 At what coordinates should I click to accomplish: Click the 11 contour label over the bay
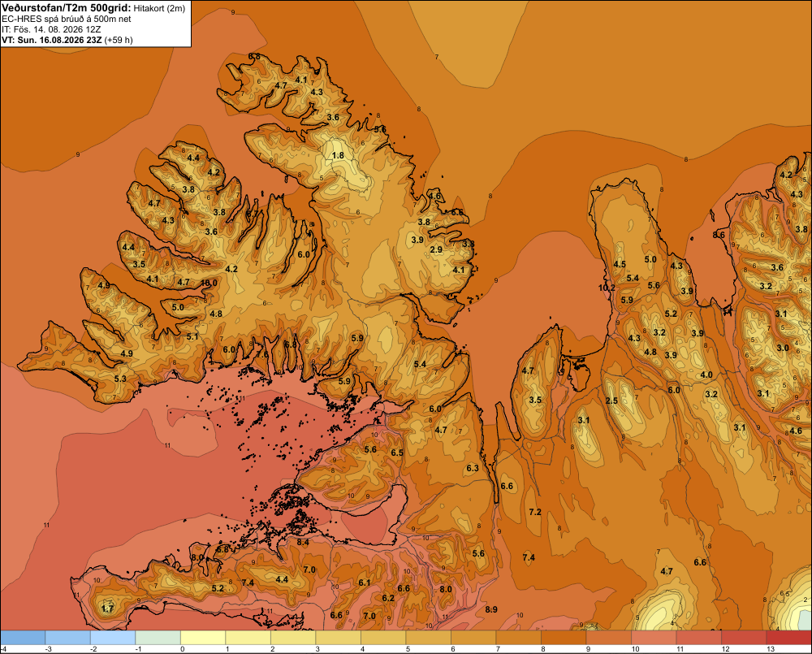coord(167,446)
